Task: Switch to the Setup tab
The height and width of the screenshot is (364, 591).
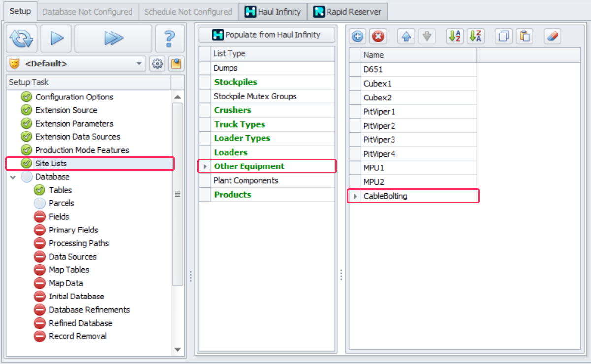Action: pos(20,11)
